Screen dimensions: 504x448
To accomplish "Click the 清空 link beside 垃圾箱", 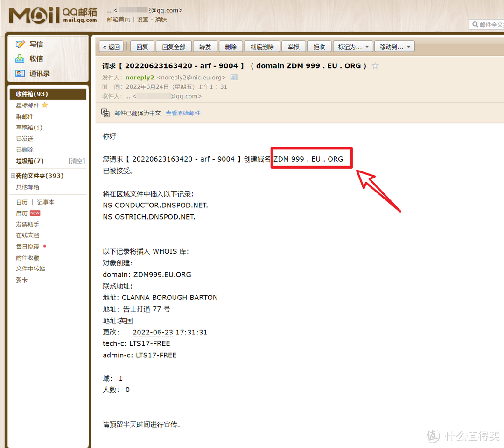I will [x=77, y=161].
